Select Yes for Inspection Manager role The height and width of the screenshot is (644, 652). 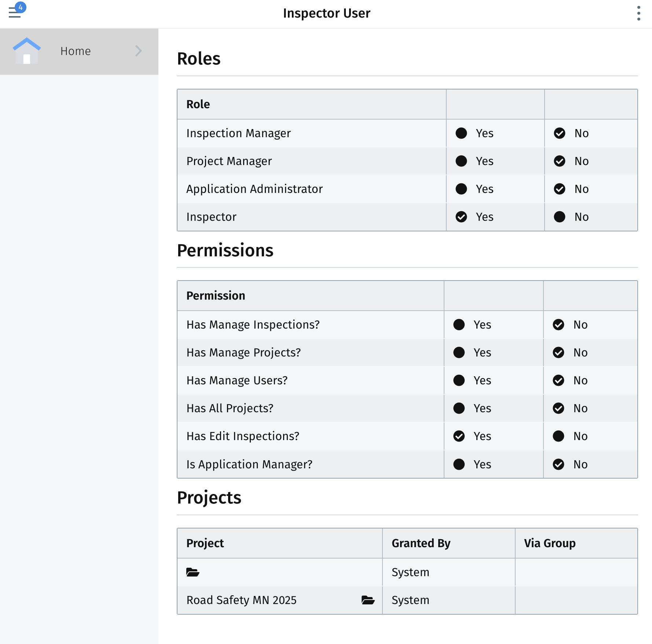(x=461, y=133)
